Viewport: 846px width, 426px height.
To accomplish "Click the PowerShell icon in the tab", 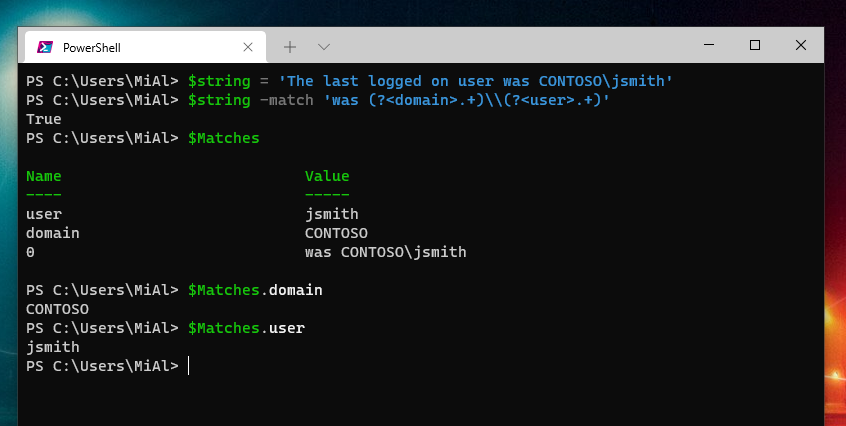I will (x=45, y=47).
